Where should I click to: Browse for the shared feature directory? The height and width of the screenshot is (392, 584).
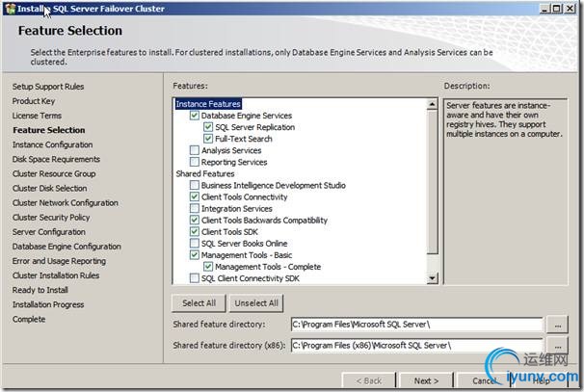pyautogui.click(x=558, y=325)
